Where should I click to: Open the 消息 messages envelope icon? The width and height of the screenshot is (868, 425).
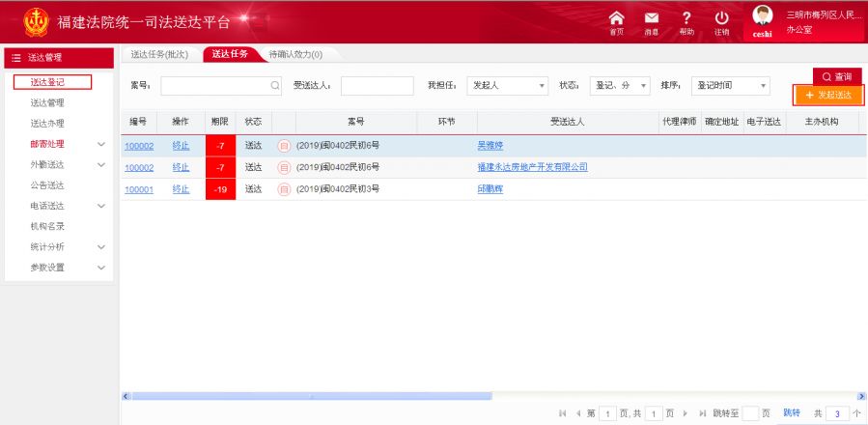[x=652, y=19]
